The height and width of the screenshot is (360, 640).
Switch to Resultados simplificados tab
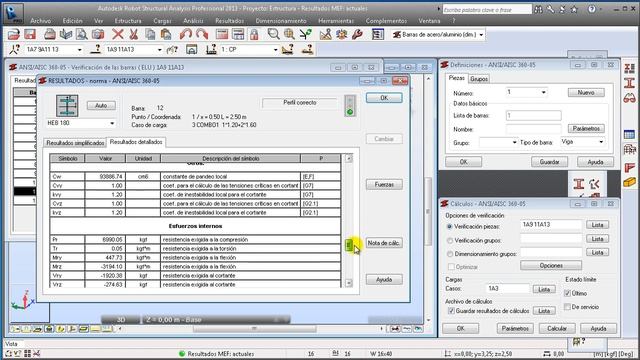[x=75, y=143]
